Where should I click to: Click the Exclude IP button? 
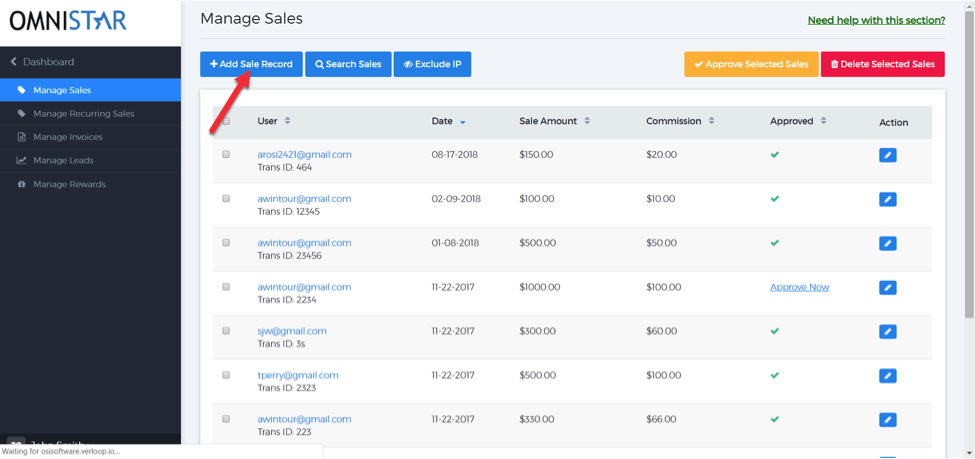coord(432,64)
